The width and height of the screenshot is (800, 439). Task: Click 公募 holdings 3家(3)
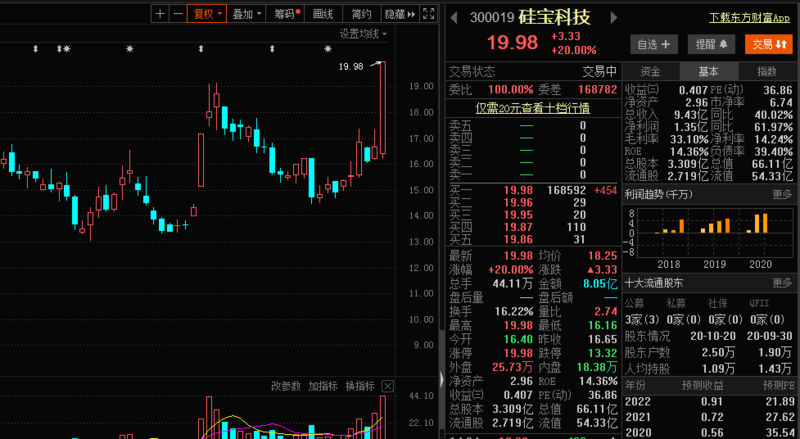point(642,320)
